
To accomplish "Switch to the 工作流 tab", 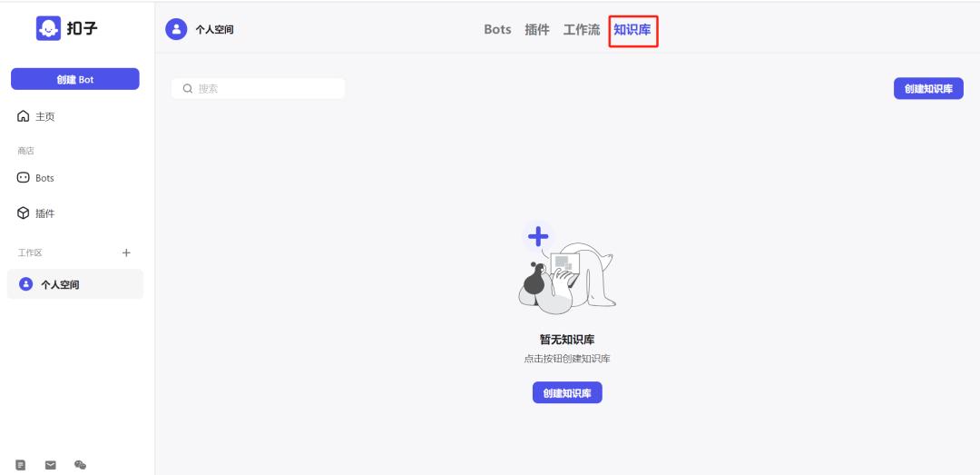I will 582,29.
